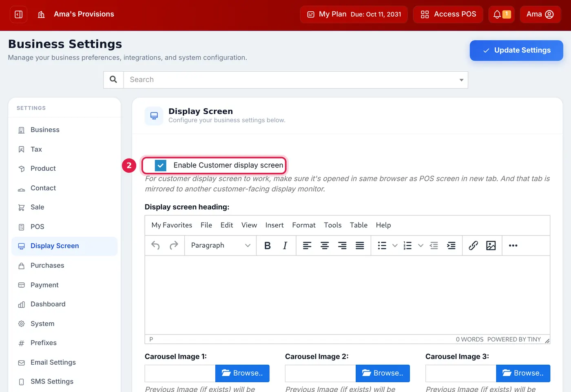Open the notifications bell
571x392 pixels.
coord(502,14)
